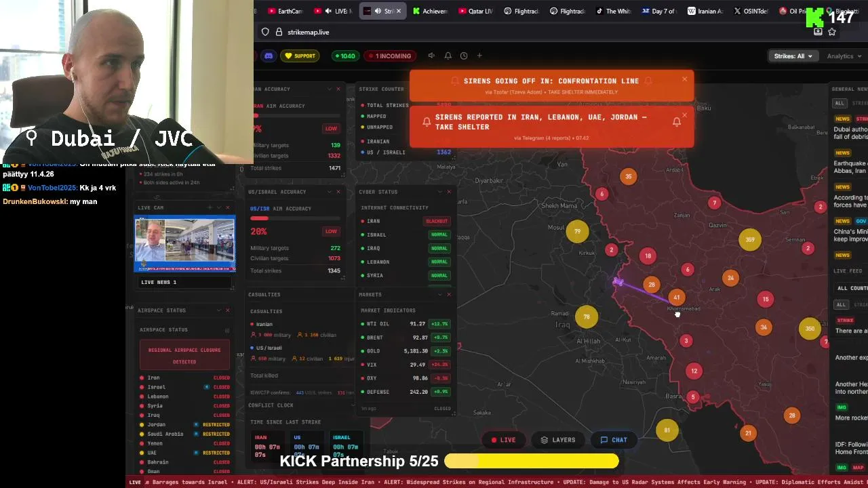Image resolution: width=868 pixels, height=488 pixels.
Task: Toggle the LAYERS map overlay button
Action: tap(557, 440)
